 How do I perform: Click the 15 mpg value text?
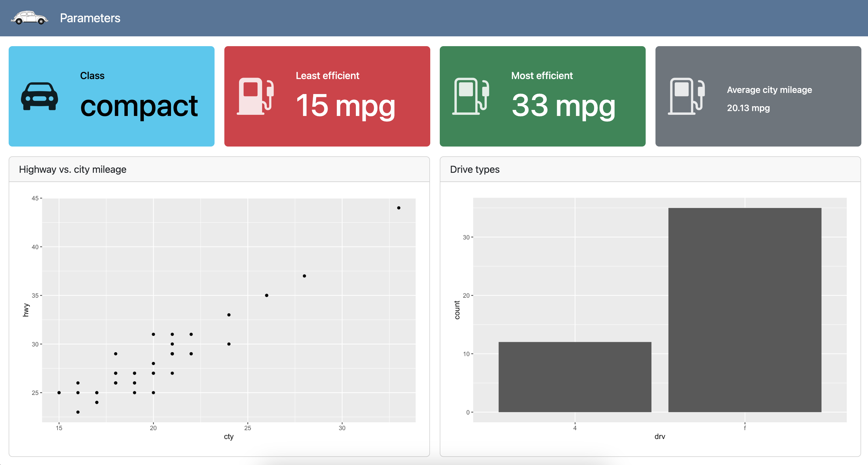(x=345, y=106)
